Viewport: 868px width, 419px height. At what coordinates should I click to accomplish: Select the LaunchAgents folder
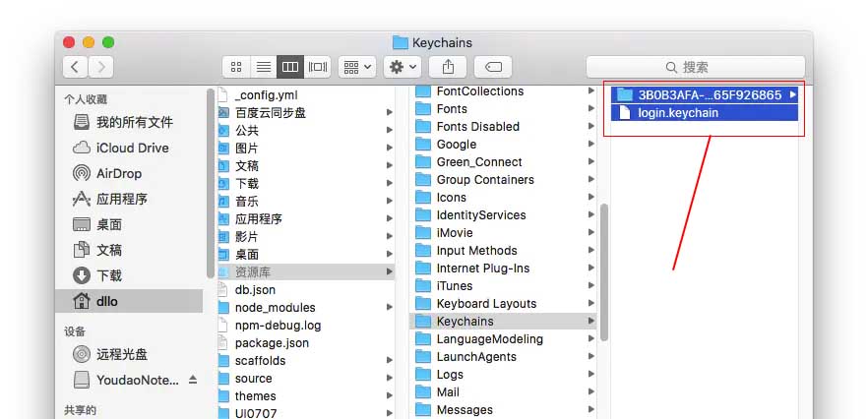click(x=504, y=356)
